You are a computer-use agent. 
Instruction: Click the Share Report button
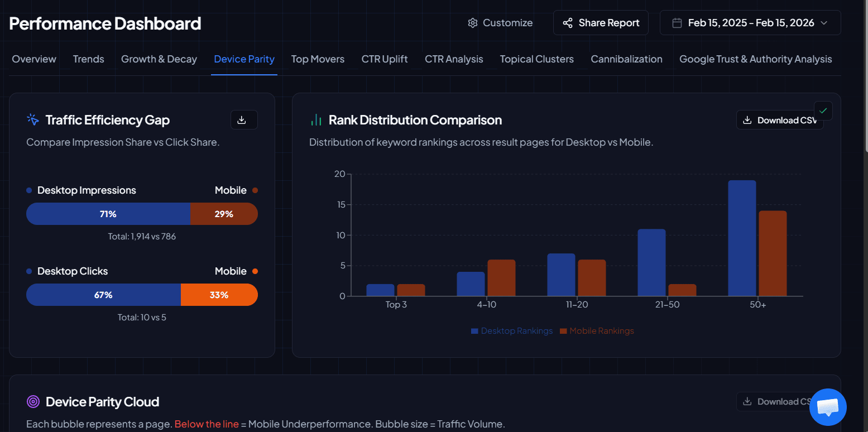click(x=601, y=22)
